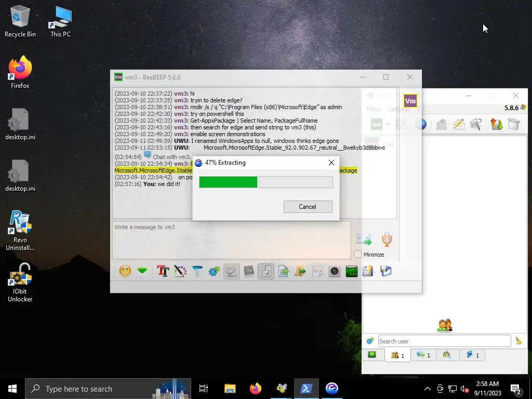Toggle the return-key send message option
This screenshot has height=399, width=532.
point(266,271)
